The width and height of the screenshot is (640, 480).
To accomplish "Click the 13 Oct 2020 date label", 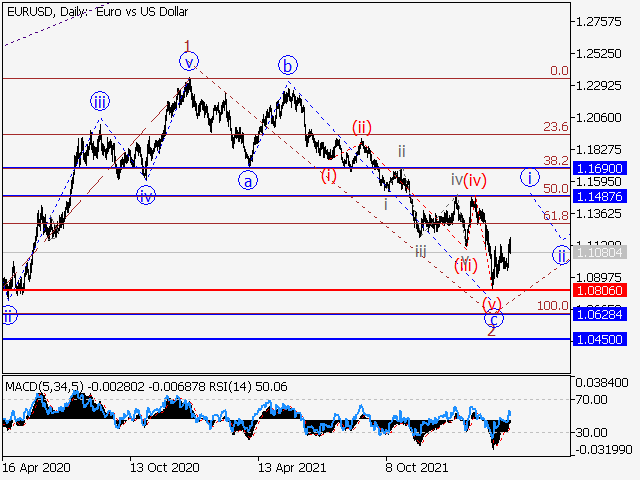I will [x=164, y=467].
